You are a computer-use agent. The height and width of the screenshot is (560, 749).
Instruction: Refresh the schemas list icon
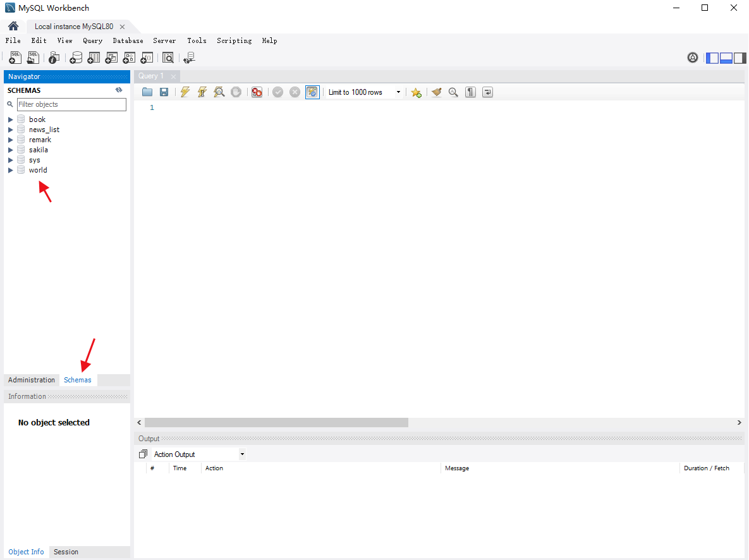(119, 90)
